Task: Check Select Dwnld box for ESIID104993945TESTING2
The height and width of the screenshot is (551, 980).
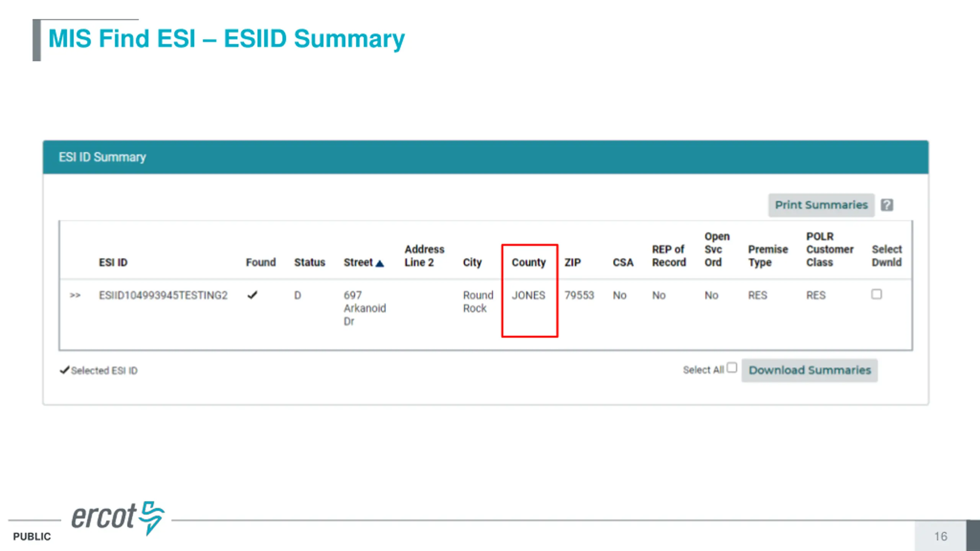Action: tap(876, 294)
